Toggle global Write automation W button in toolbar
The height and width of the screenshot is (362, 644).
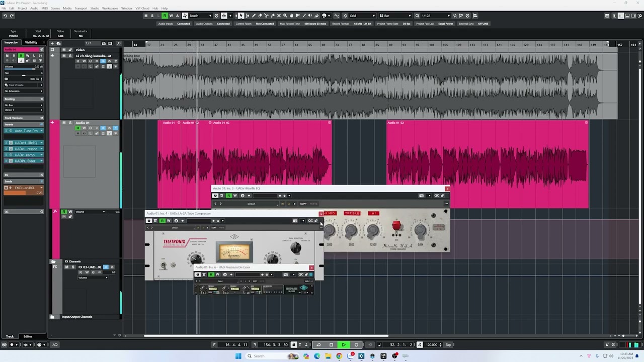point(171,16)
